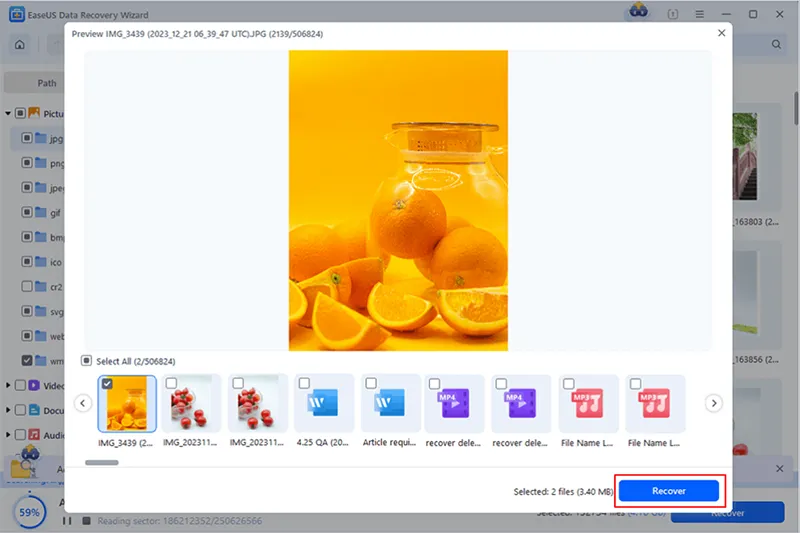The height and width of the screenshot is (533, 800).
Task: Click the Recover button in preview dialog
Action: click(668, 491)
